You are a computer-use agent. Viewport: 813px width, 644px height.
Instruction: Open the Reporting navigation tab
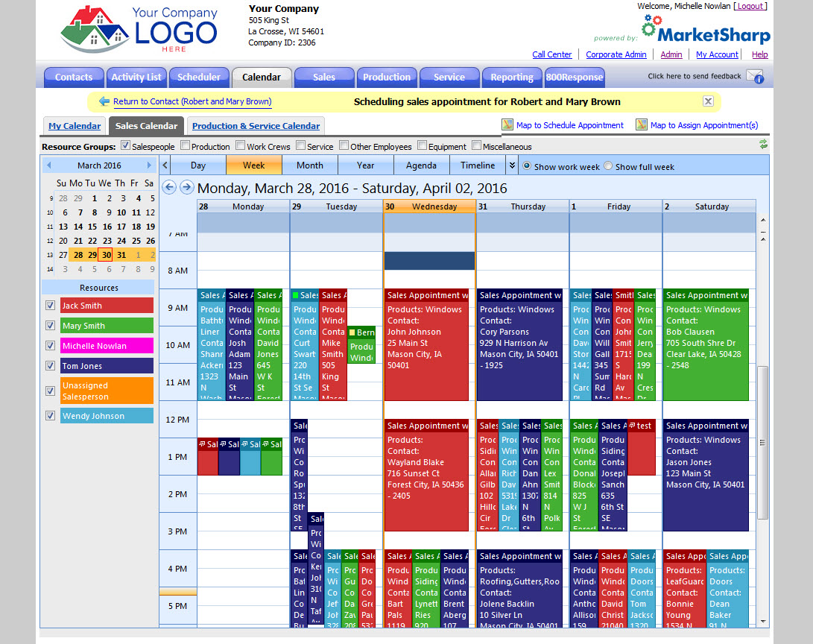(512, 77)
